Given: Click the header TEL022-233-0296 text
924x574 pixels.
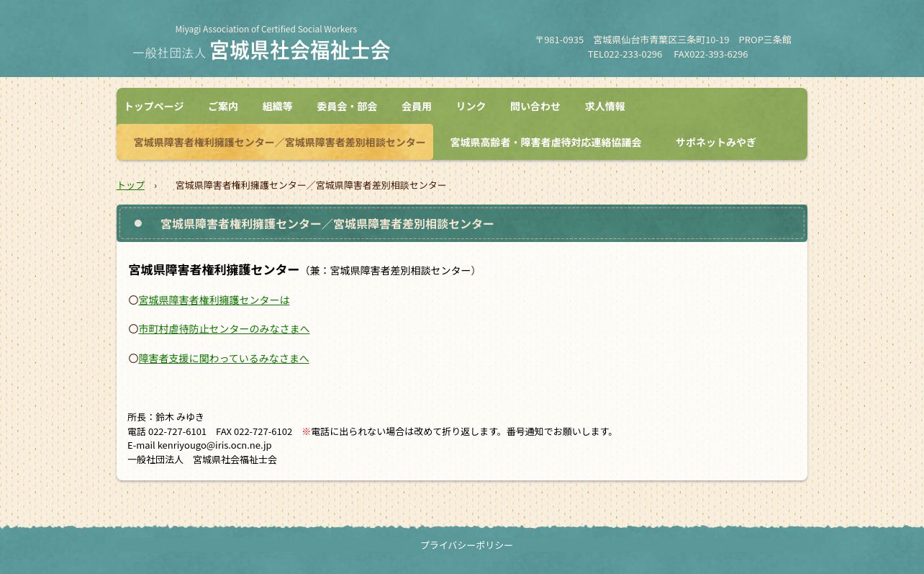Looking at the screenshot, I should pos(625,54).
